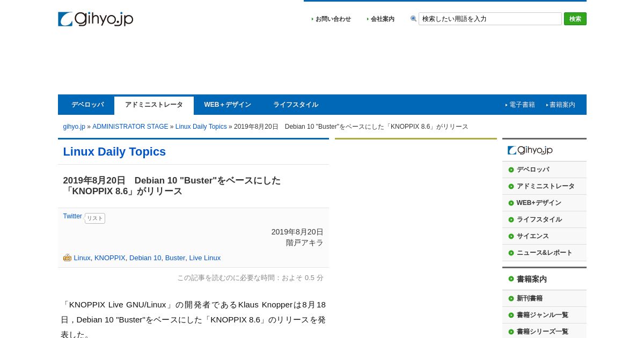Open the Linux Daily Topics section heading
The width and height of the screenshot is (644, 338).
(114, 152)
